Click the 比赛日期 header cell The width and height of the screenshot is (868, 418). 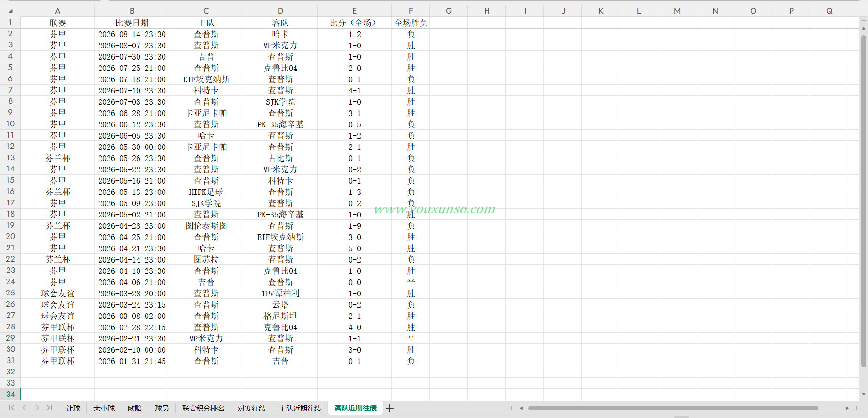click(x=132, y=23)
